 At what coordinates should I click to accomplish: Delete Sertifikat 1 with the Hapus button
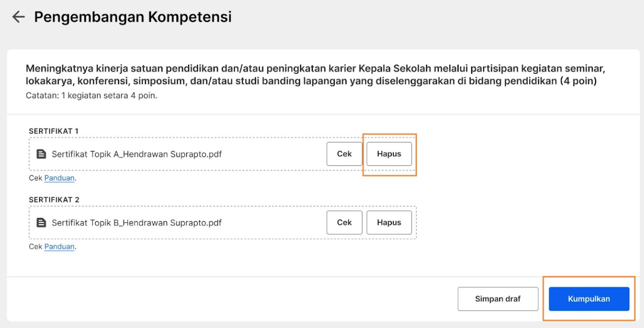(389, 154)
